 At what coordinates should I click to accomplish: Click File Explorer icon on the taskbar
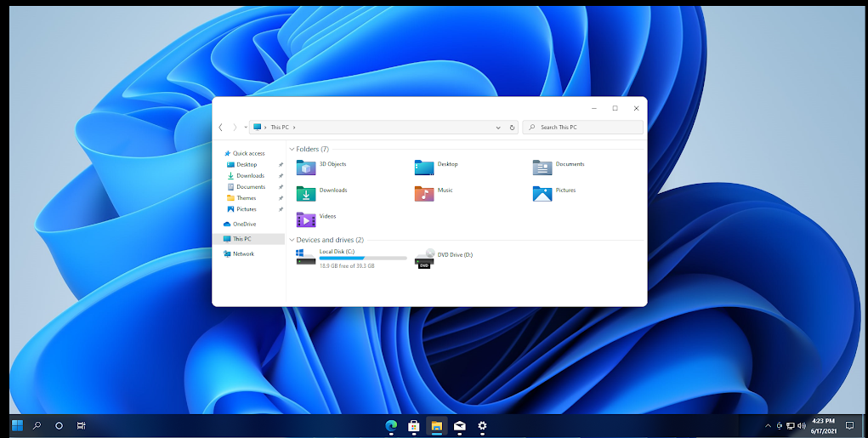437,425
